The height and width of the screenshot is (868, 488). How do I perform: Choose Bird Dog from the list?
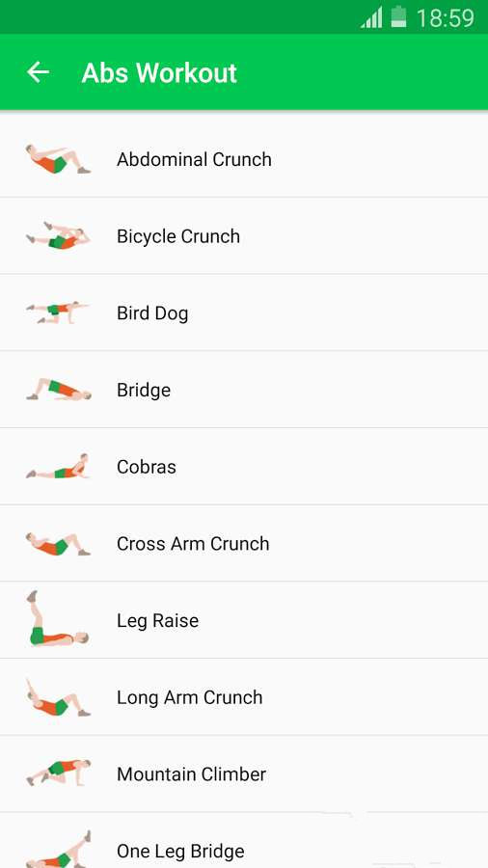tap(244, 312)
